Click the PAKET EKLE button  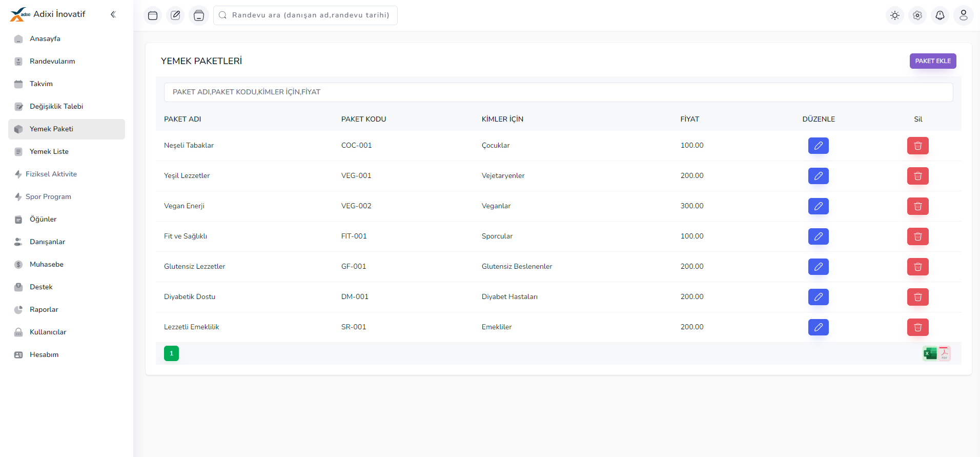[933, 61]
